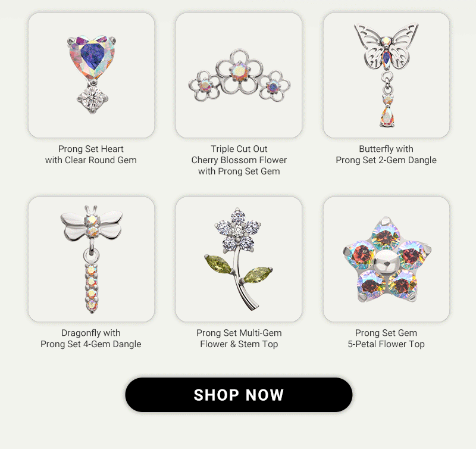
Task: Click "Dragonfly with Prong Set 4-Gem Dangle" caption
Action: point(91,338)
